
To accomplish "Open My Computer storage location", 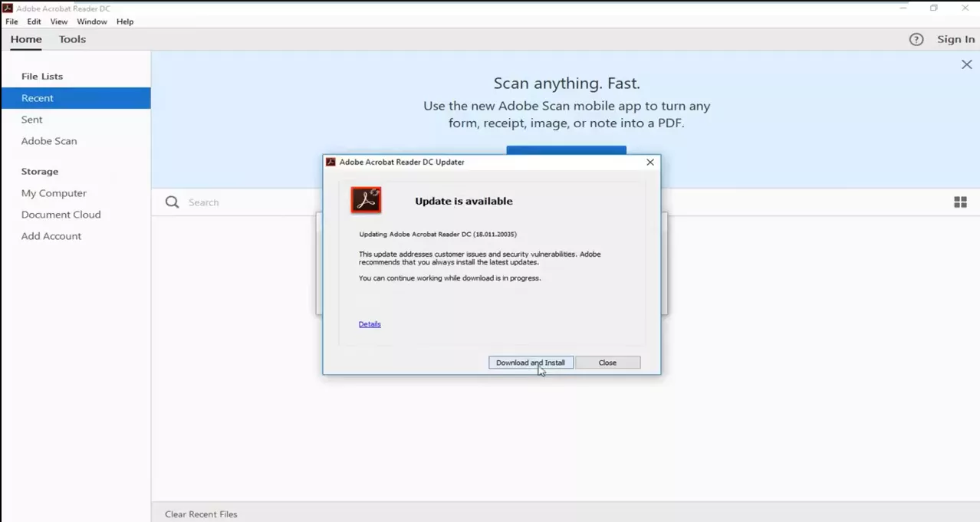I will pyautogui.click(x=54, y=193).
